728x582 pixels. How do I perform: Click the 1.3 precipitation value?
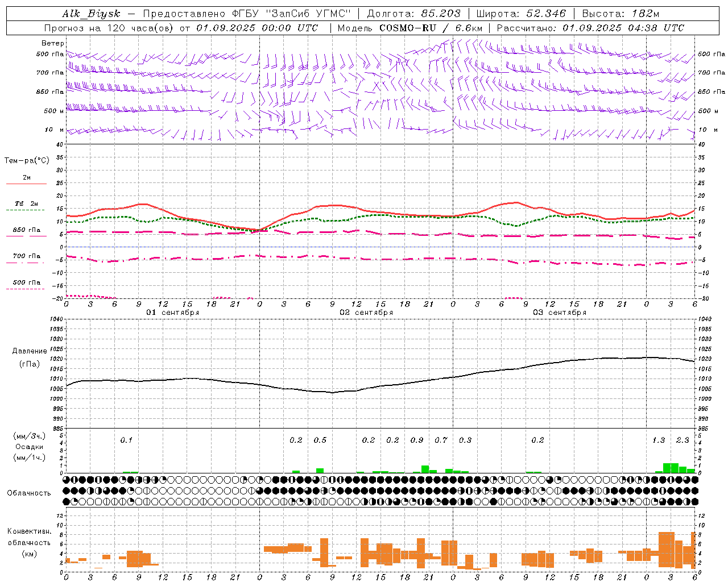coord(659,440)
